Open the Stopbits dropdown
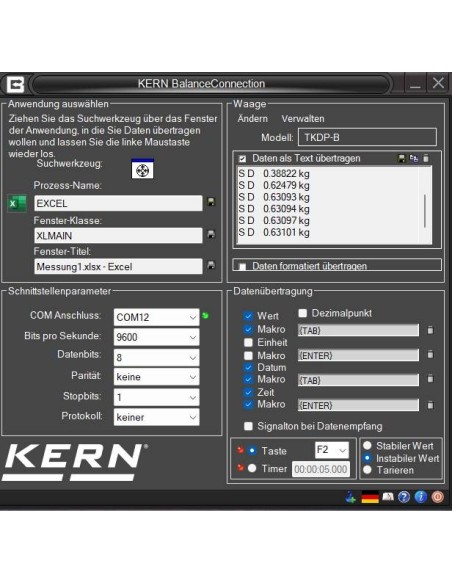 [x=156, y=397]
